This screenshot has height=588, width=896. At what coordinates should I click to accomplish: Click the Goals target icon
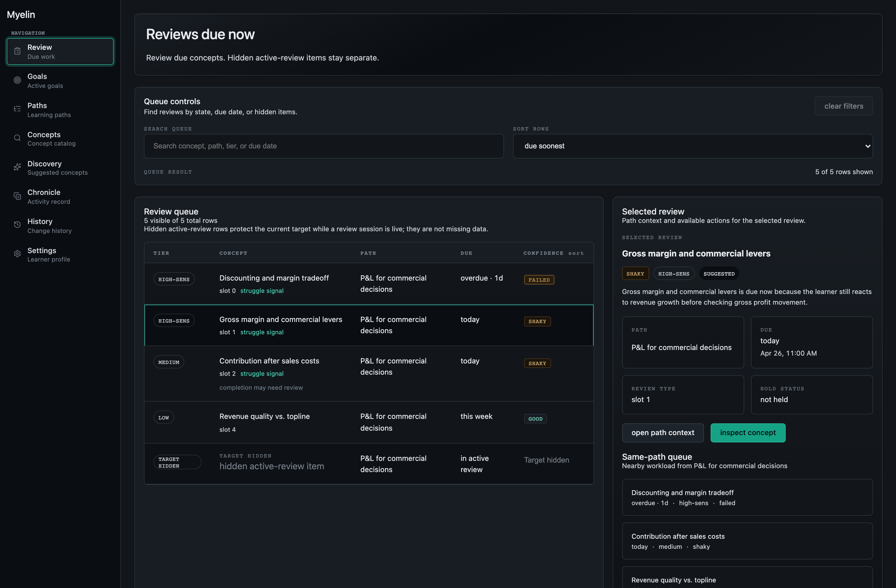coord(17,80)
